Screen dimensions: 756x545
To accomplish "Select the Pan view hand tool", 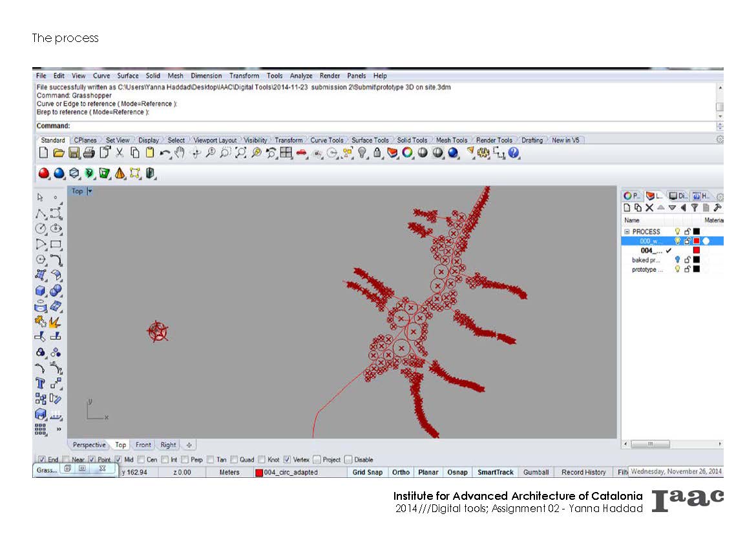I will click(180, 153).
